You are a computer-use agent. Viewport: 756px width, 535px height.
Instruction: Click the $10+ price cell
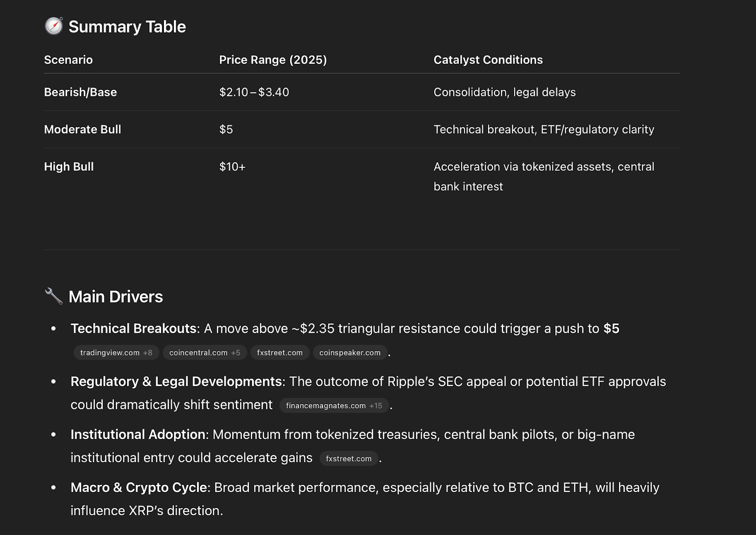(x=232, y=167)
